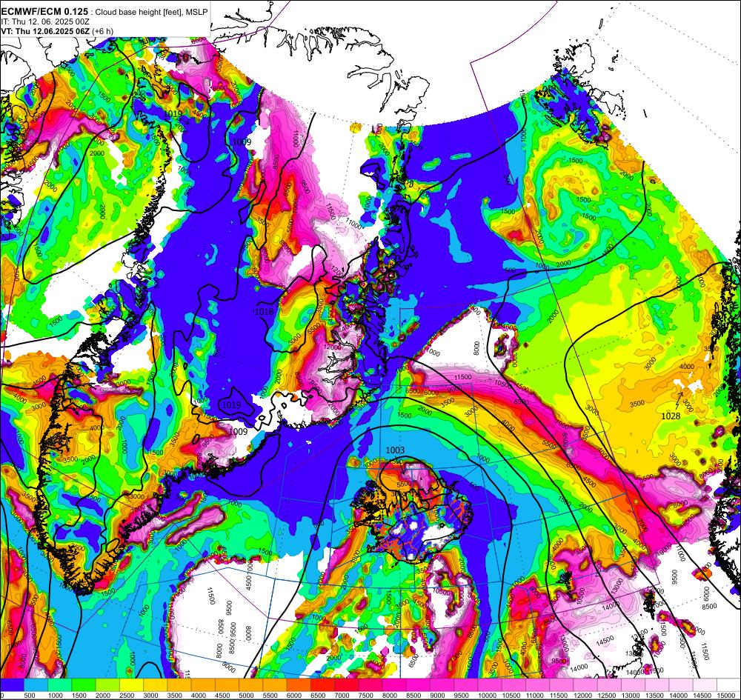This screenshot has height=700, width=741.
Task: Click the legend scale label 5000
Action: tap(247, 695)
